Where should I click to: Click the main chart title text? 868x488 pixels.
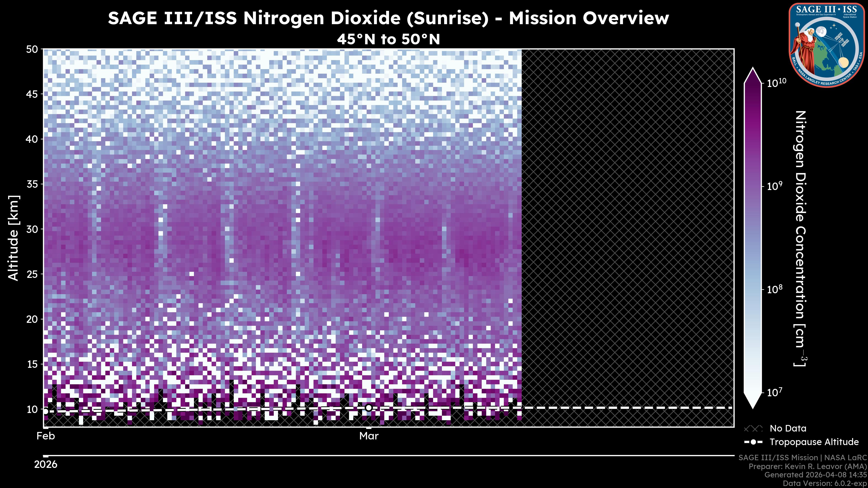click(x=388, y=18)
